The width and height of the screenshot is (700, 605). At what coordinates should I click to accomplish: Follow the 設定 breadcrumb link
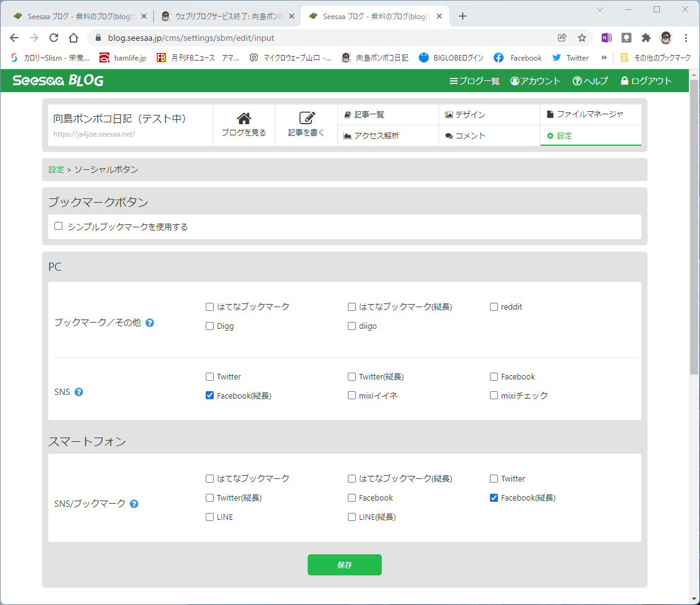tap(56, 170)
